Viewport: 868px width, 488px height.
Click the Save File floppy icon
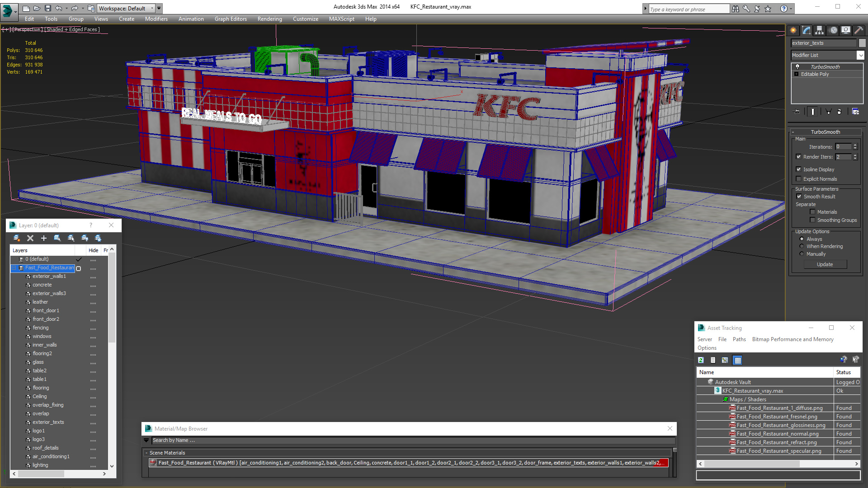(47, 8)
